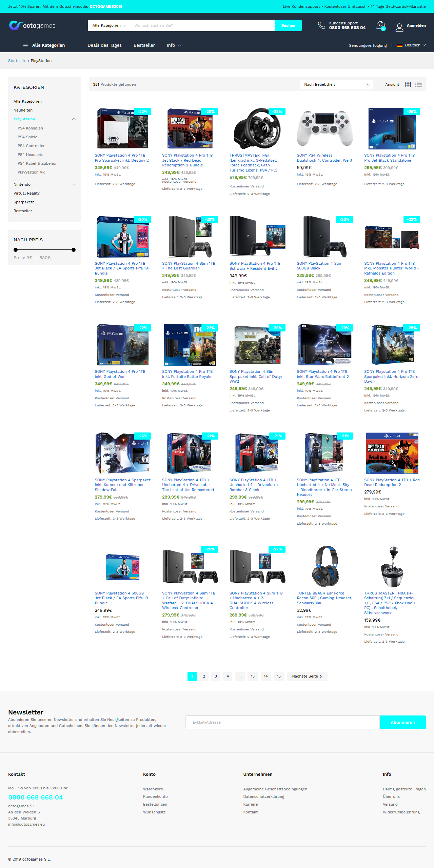The image size is (434, 868).
Task: Go to page 2
Action: click(x=204, y=676)
